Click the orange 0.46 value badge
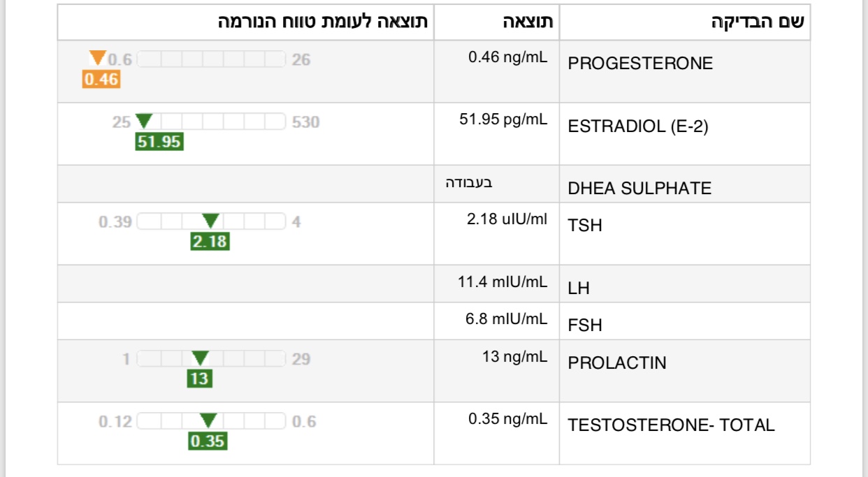The image size is (868, 477). click(101, 79)
